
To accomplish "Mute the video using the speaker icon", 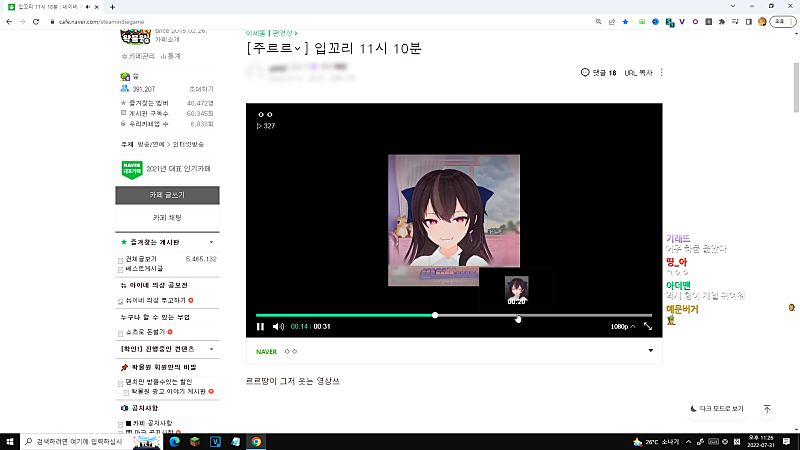I will click(x=278, y=327).
